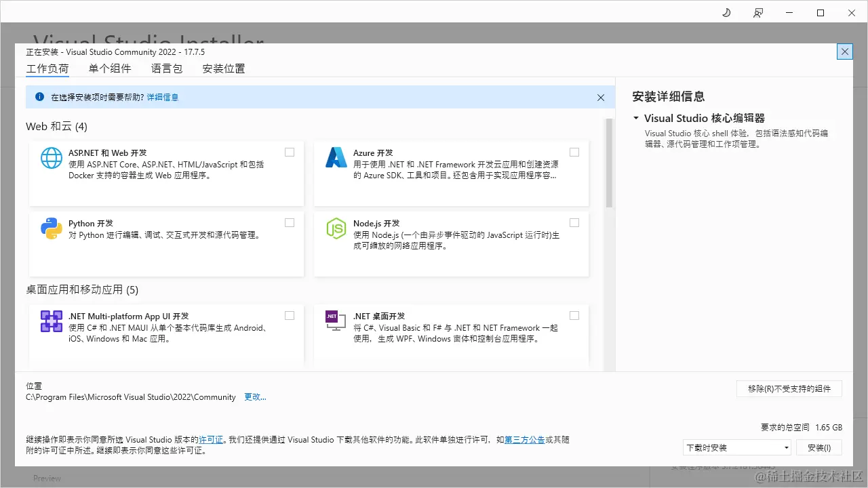Click the 1.65 GB required space value
Viewport: 868px width, 488px height.
click(829, 428)
